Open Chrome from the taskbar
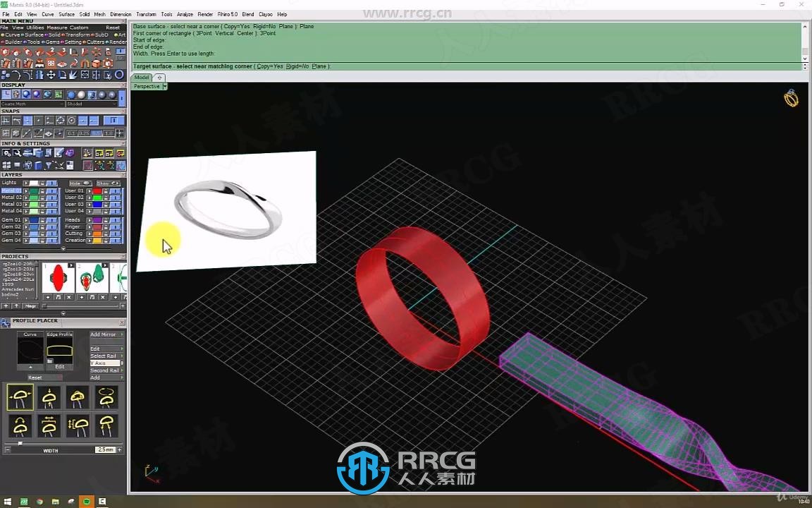 pyautogui.click(x=39, y=502)
